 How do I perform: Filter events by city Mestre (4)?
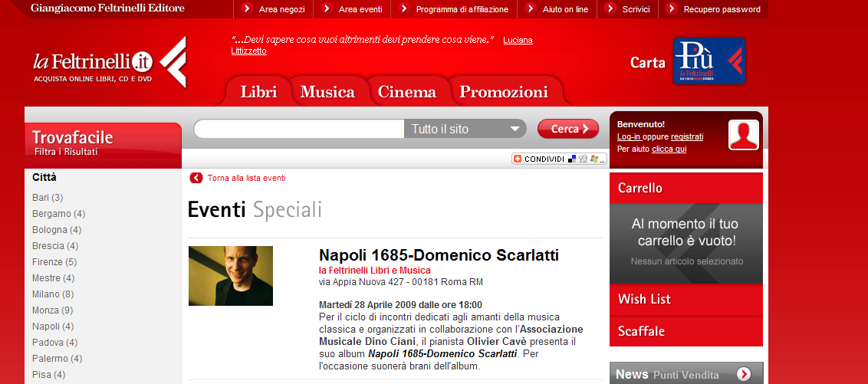point(53,277)
